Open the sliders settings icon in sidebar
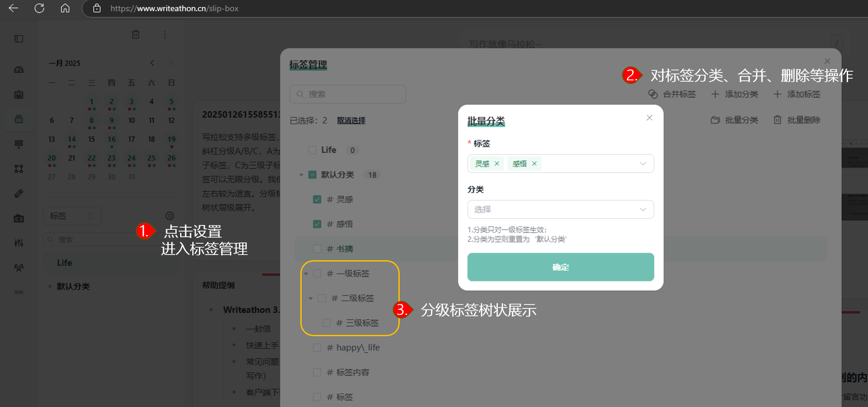Image resolution: width=868 pixels, height=407 pixels. click(x=19, y=243)
